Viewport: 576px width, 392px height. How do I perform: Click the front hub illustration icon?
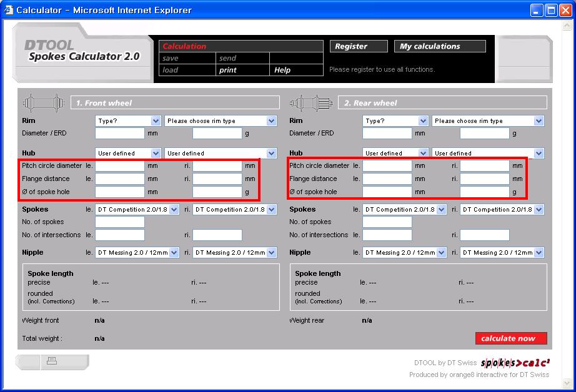(x=43, y=102)
